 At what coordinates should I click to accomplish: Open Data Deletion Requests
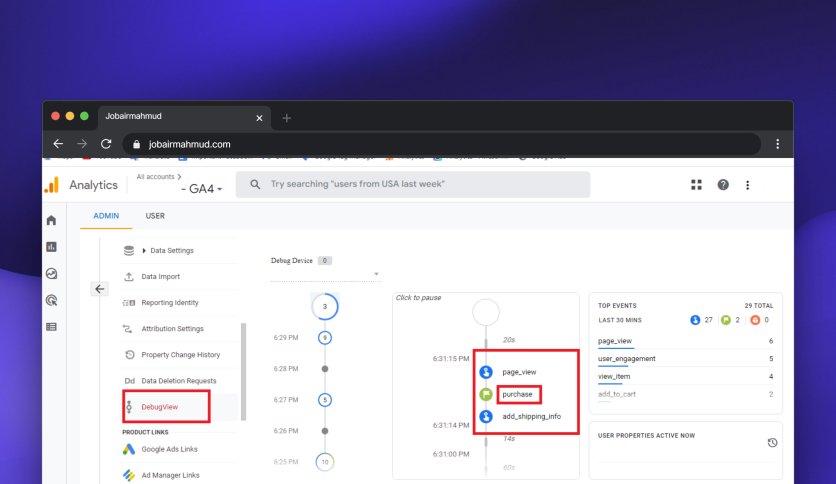179,381
